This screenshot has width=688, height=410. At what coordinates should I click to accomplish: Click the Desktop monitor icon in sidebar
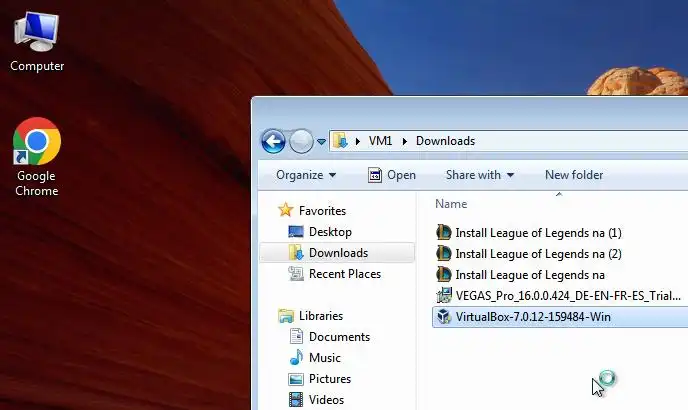pyautogui.click(x=296, y=231)
